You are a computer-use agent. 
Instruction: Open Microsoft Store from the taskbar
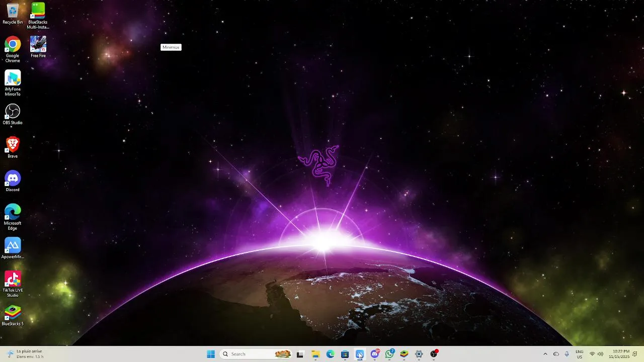pyautogui.click(x=345, y=354)
